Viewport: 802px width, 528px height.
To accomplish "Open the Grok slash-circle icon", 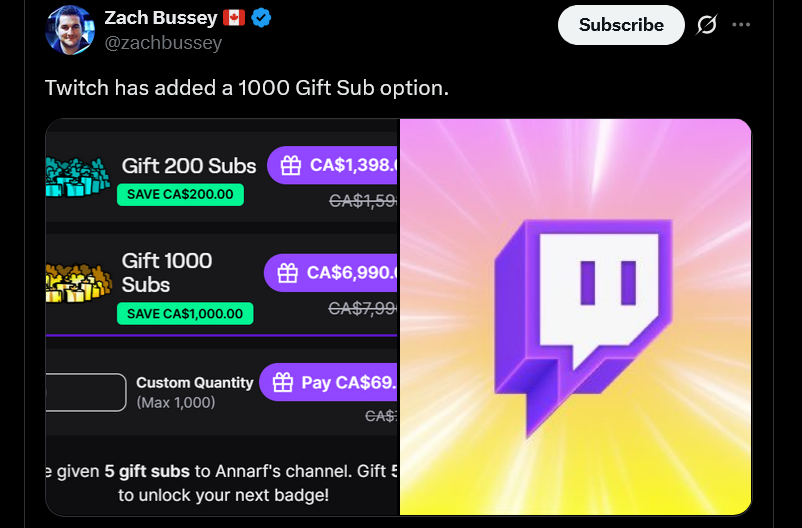I will pyautogui.click(x=706, y=25).
